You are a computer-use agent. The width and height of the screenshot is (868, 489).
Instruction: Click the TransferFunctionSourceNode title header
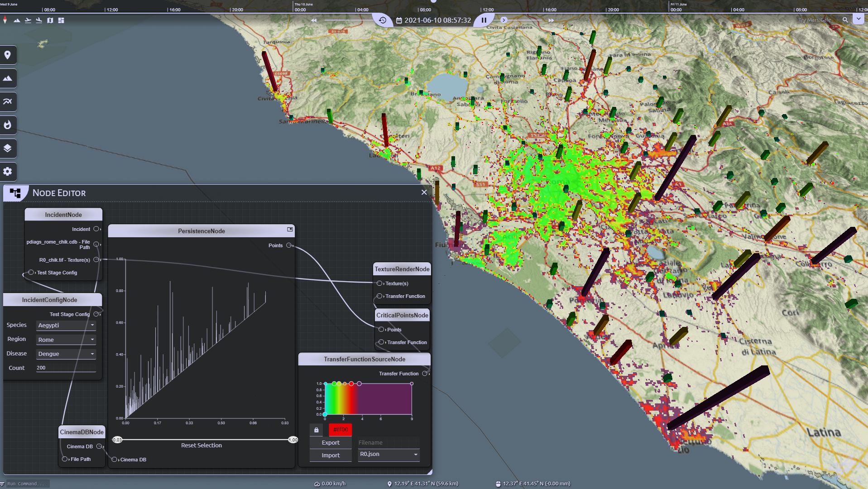pos(364,359)
